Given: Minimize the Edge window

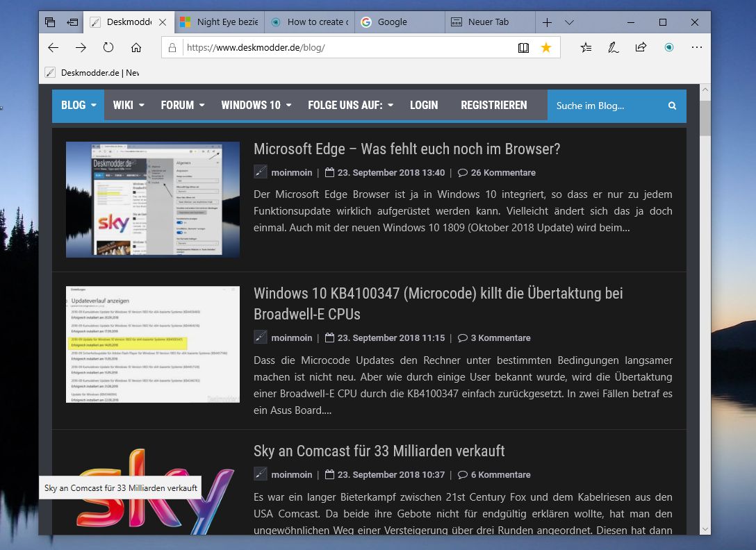Looking at the screenshot, I should pyautogui.click(x=631, y=22).
